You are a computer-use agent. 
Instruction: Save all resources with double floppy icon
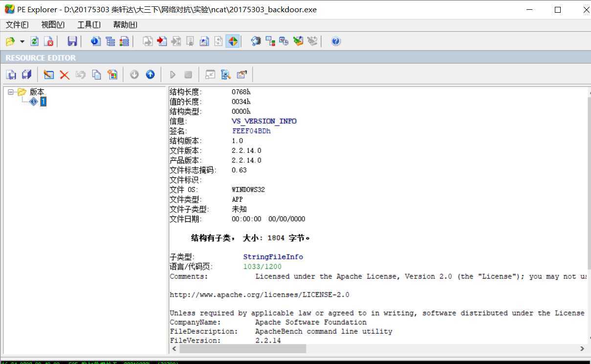[x=26, y=74]
